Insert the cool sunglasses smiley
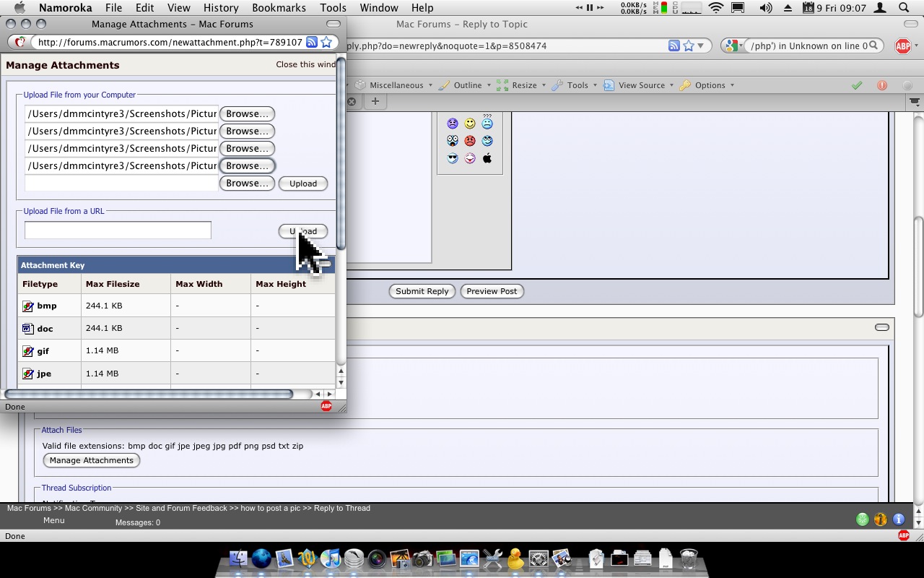The image size is (924, 578). [x=453, y=158]
